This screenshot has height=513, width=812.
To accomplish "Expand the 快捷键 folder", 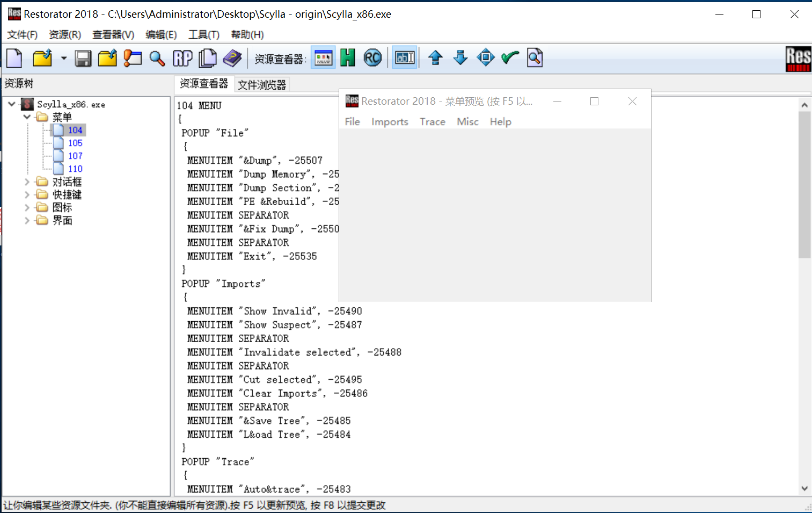I will [x=27, y=194].
